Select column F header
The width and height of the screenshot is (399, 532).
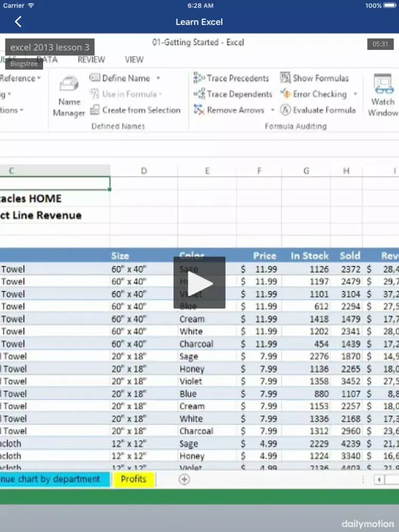pyautogui.click(x=259, y=171)
